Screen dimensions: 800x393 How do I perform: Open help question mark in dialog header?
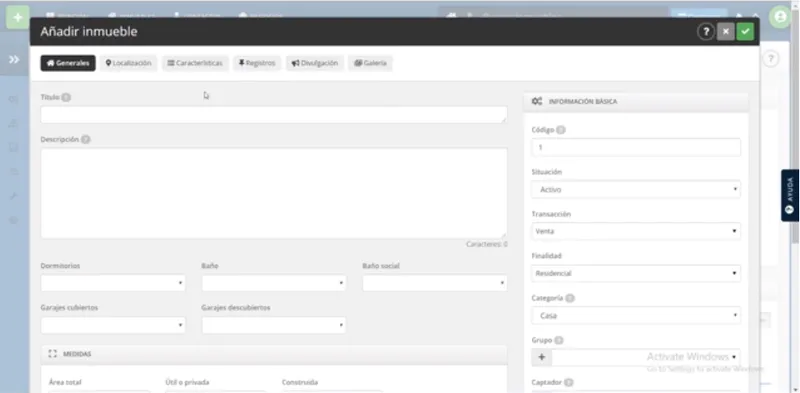coord(706,32)
